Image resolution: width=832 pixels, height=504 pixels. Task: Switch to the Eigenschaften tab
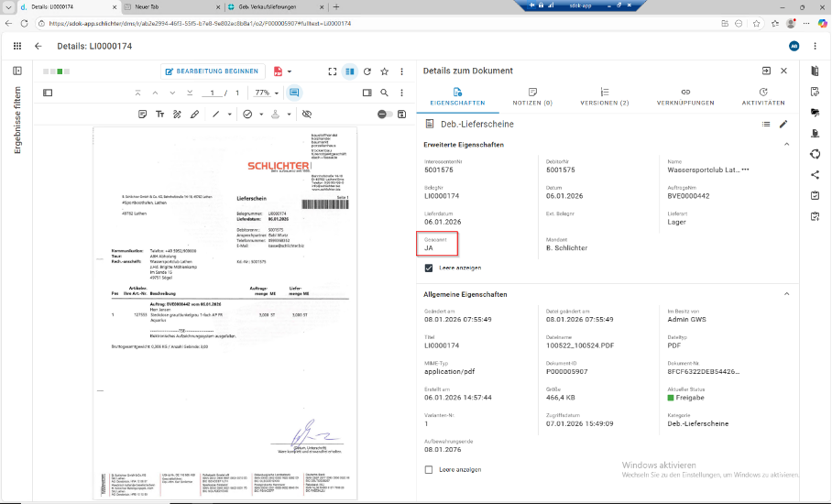click(457, 97)
